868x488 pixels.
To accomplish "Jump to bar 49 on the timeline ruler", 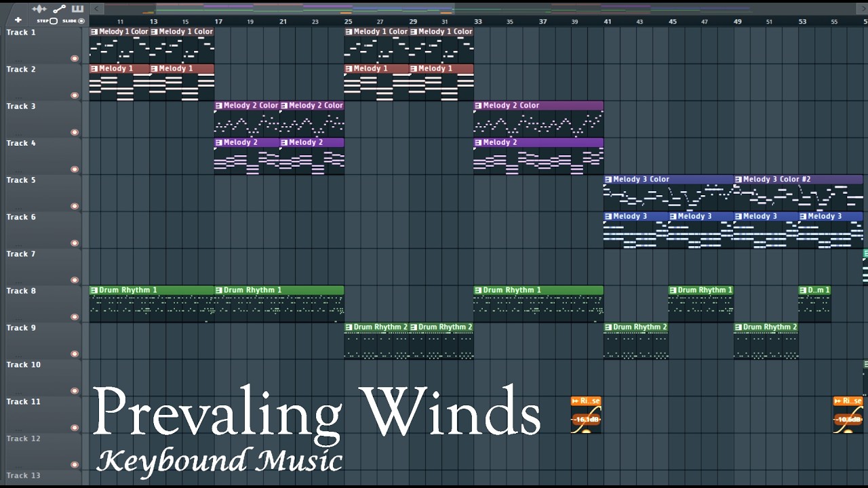I will pos(737,22).
